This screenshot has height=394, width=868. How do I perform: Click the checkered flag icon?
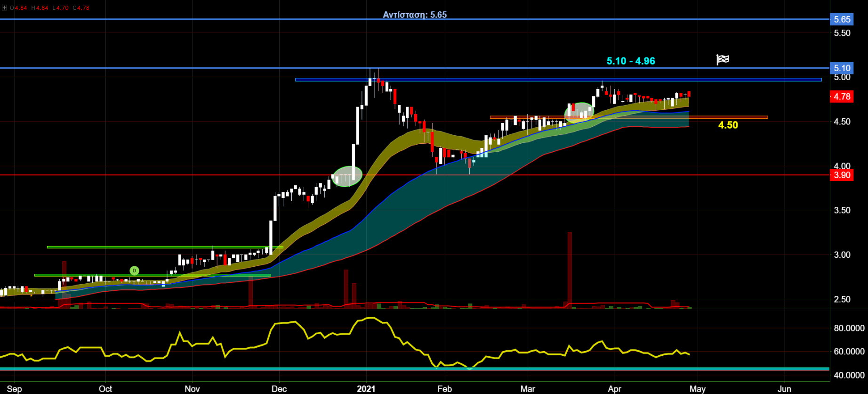point(723,59)
